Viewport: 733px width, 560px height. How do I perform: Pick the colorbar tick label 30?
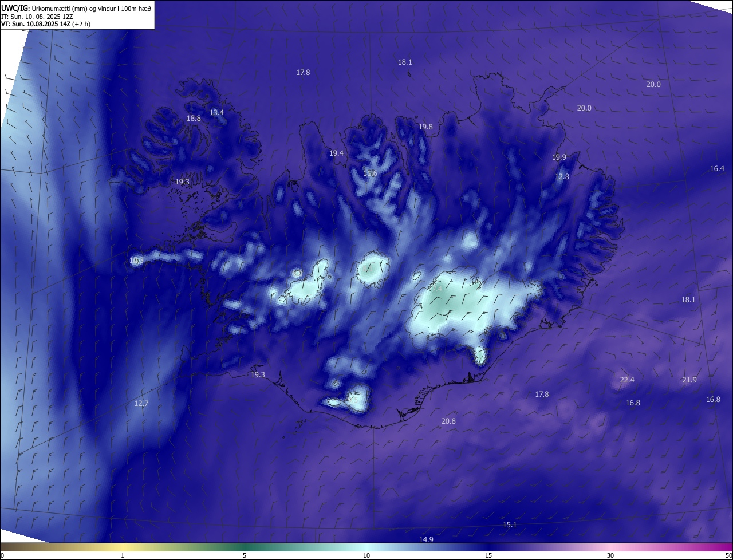610,555
